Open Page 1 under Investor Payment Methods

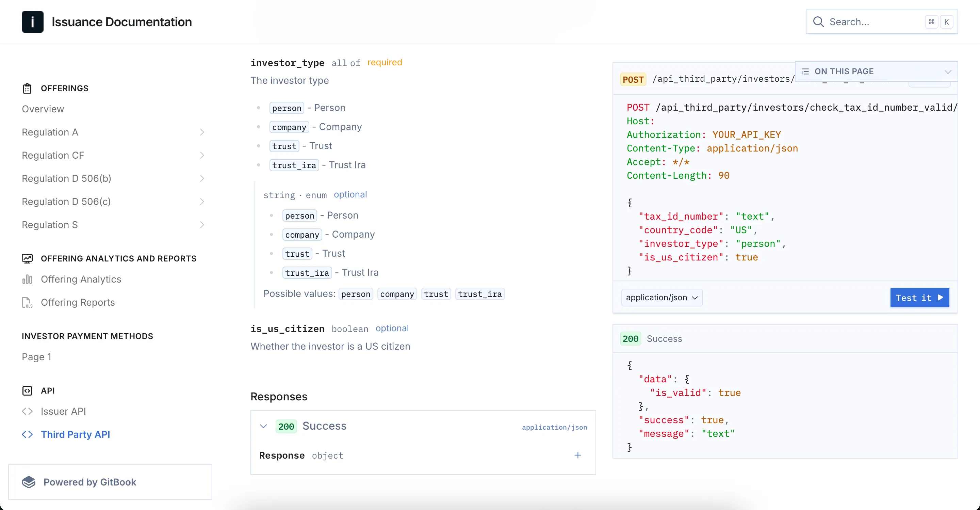tap(36, 357)
